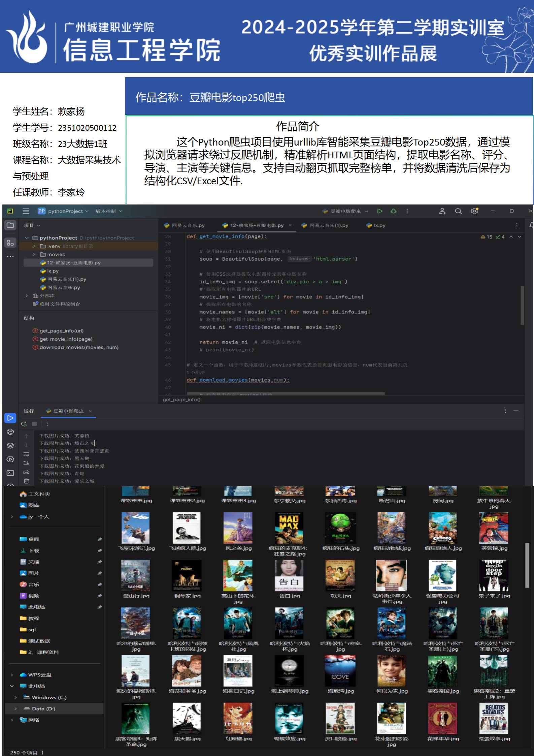Toggle the Project tool window folder icon

10,225
